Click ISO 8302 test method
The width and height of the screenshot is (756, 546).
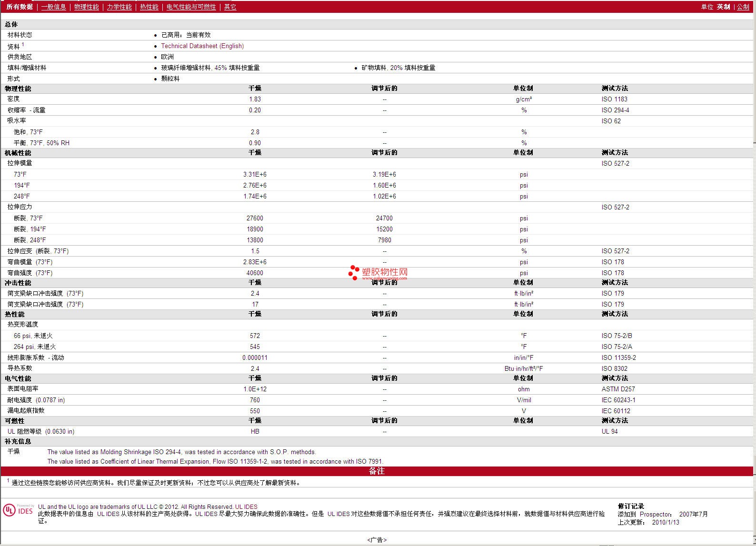pos(614,368)
